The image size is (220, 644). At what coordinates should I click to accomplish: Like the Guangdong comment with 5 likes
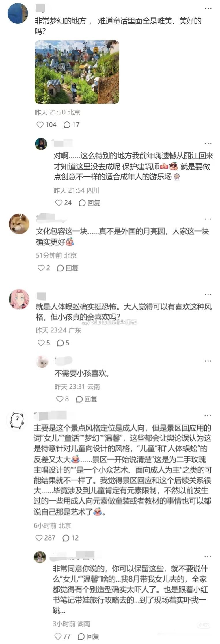click(44, 343)
